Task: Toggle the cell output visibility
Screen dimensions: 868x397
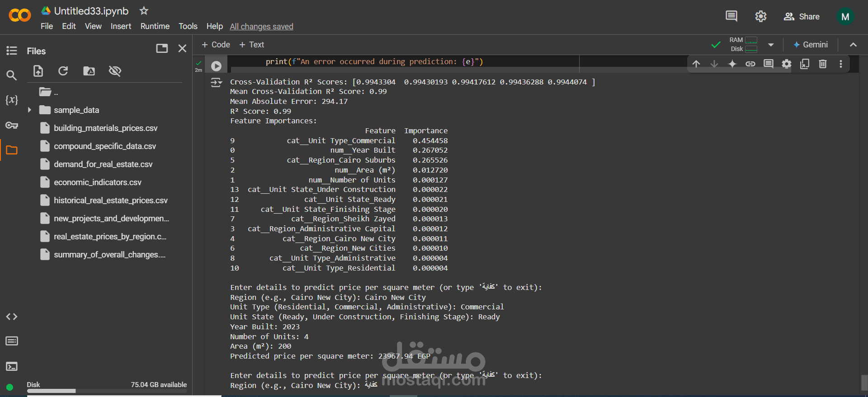Action: tap(217, 82)
